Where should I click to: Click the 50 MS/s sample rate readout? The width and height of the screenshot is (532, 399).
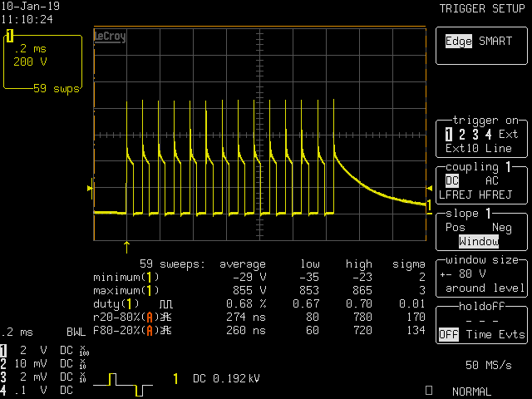click(x=488, y=365)
